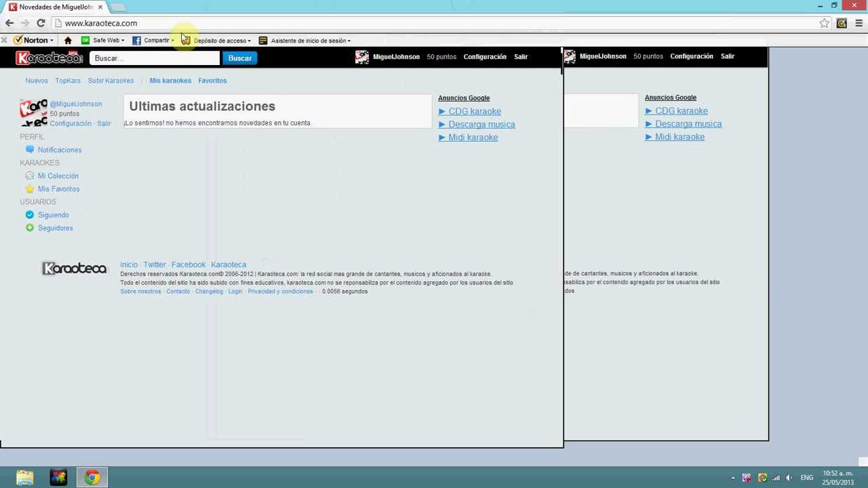868x488 pixels.
Task: Click the Siguiendo blue checkmark icon
Action: click(30, 215)
